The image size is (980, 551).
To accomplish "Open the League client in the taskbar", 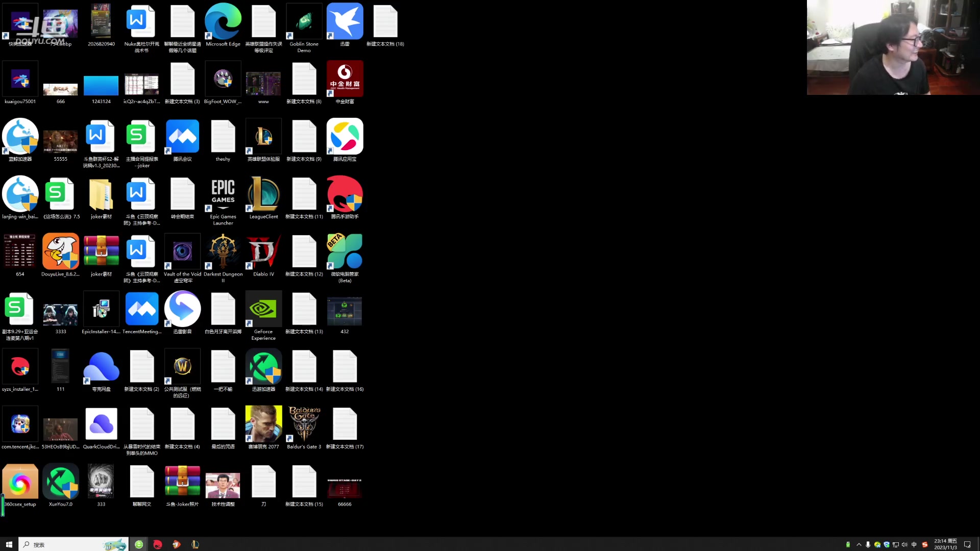I will point(195,544).
